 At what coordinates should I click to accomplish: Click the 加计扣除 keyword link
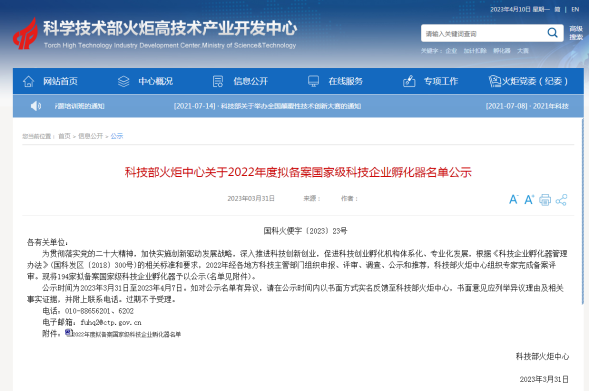(475, 51)
